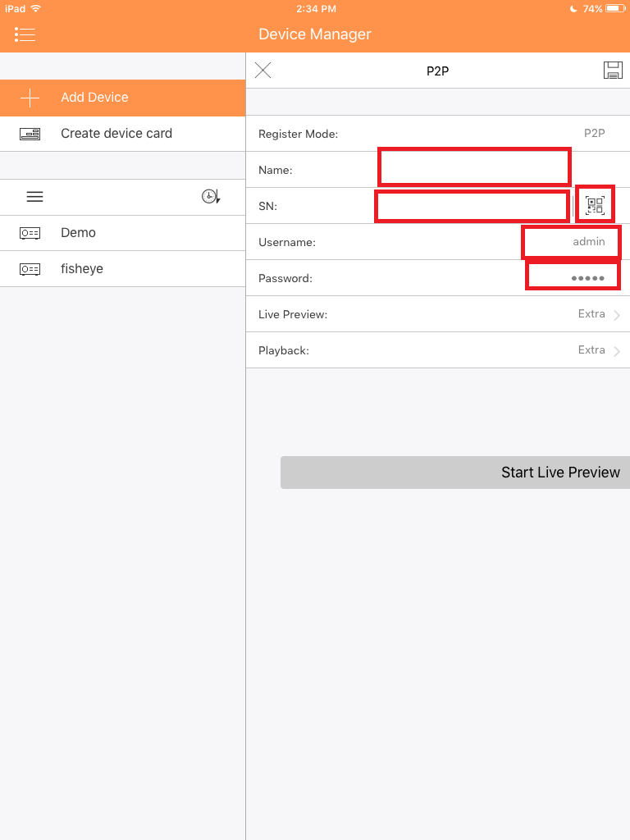Tap the plus icon beside Add Device

[x=30, y=98]
